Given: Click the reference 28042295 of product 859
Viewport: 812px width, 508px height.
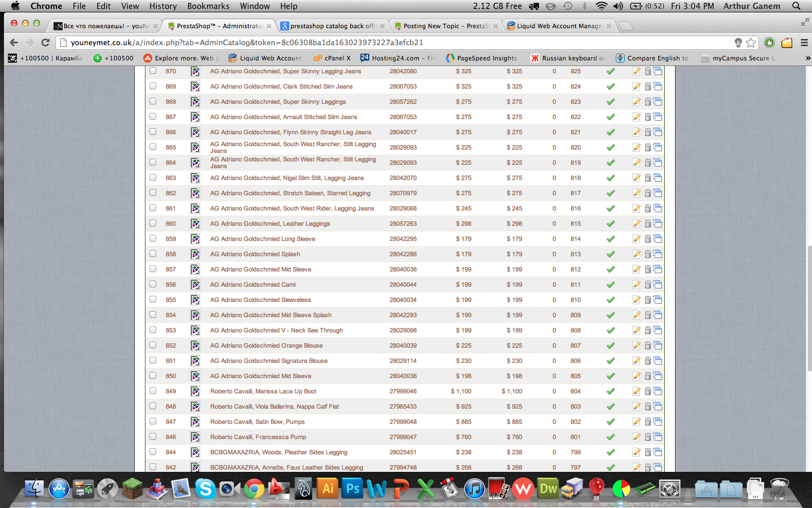Looking at the screenshot, I should tap(403, 239).
